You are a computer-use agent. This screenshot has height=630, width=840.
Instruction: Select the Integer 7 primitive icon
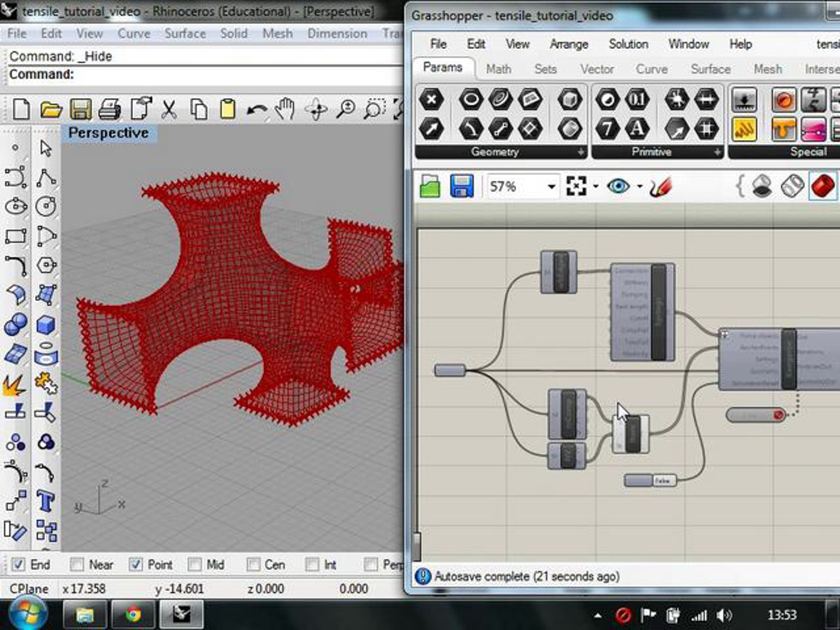607,128
